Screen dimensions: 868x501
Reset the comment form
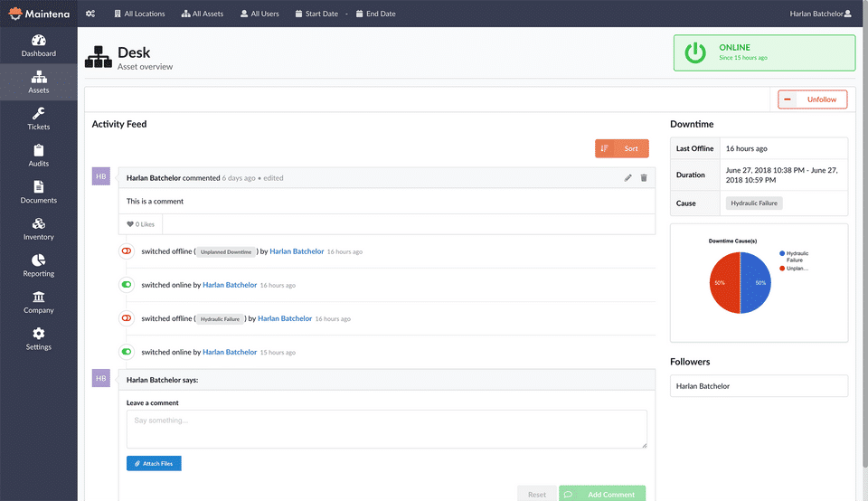click(x=536, y=494)
